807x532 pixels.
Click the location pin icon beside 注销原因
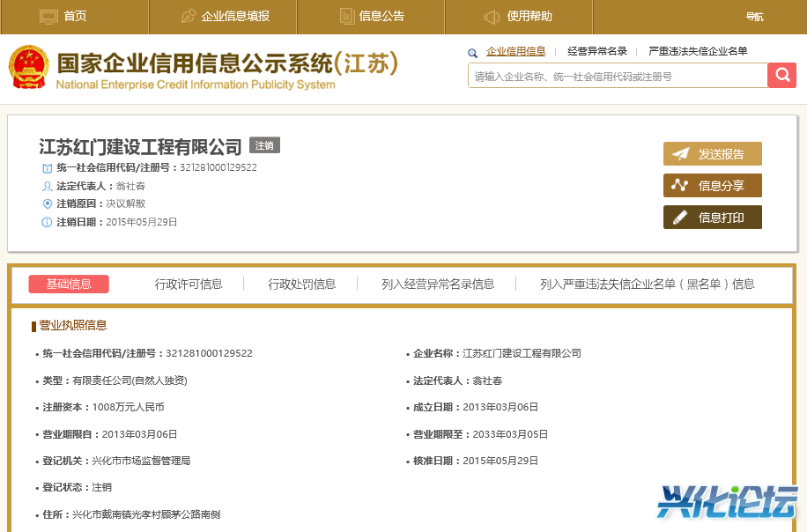[47, 203]
